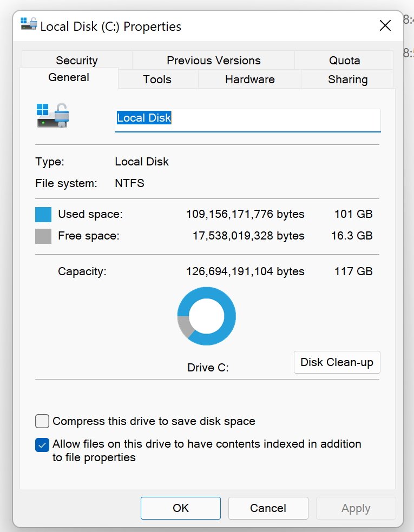Switch to the Security tab

pos(77,60)
